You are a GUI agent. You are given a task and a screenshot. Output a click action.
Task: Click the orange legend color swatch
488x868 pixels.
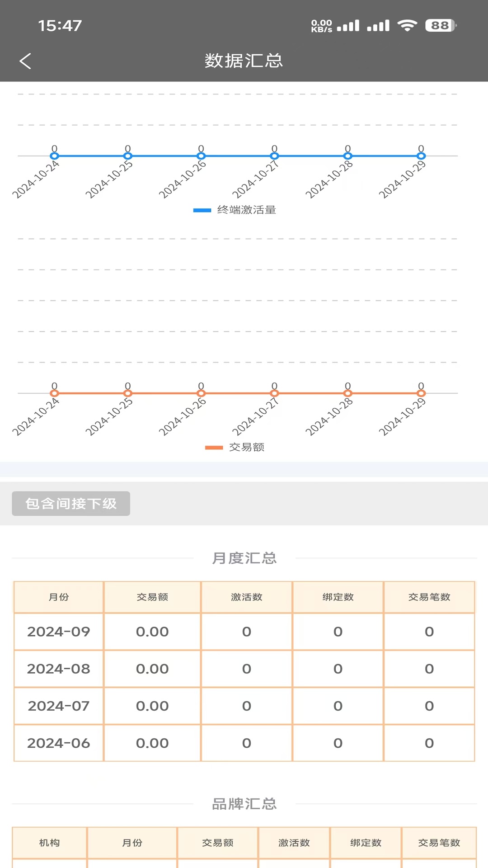[214, 448]
